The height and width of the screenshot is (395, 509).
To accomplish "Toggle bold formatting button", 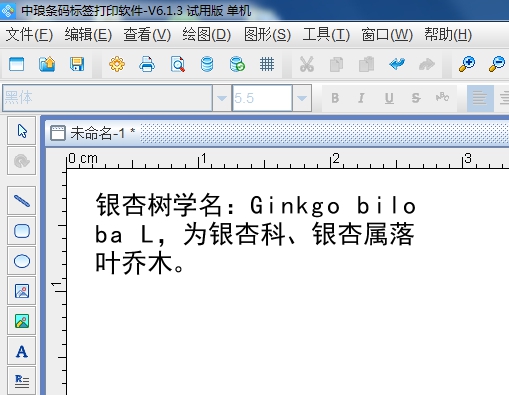I will (x=335, y=98).
